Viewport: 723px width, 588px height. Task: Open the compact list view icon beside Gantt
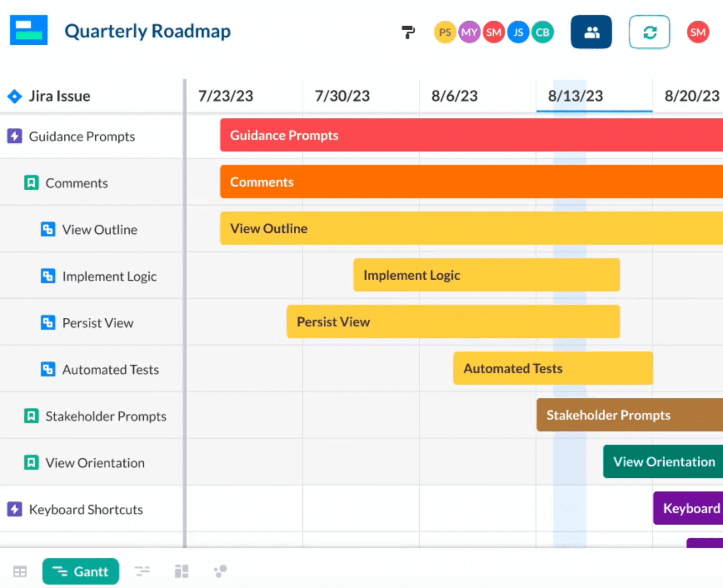[143, 571]
